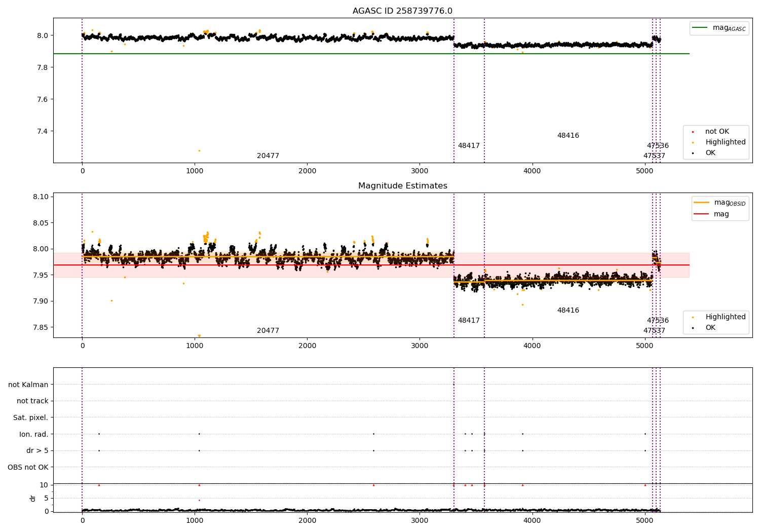760x532 pixels.
Task: Click x-axis tick 2000 under bottom plot
Action: pos(307,520)
